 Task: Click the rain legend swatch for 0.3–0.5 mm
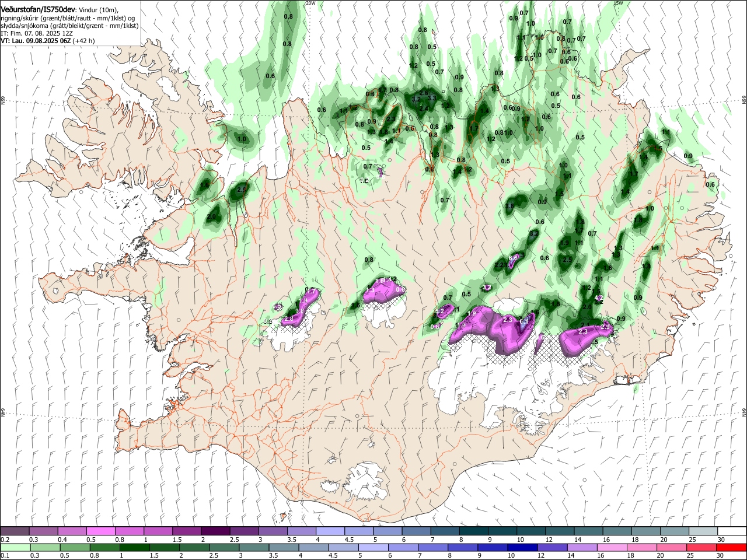click(x=44, y=548)
